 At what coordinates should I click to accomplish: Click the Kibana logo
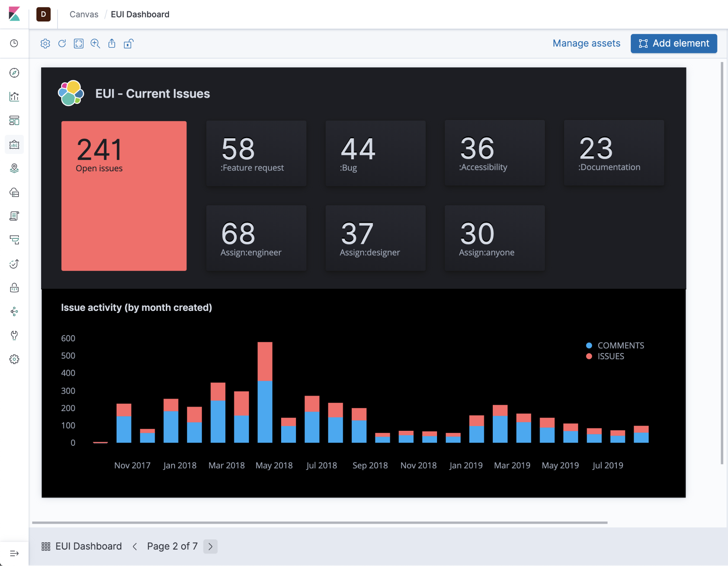(x=14, y=14)
